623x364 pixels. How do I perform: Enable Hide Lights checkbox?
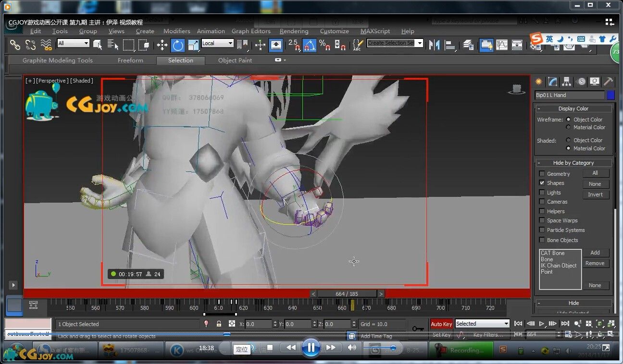pos(542,193)
